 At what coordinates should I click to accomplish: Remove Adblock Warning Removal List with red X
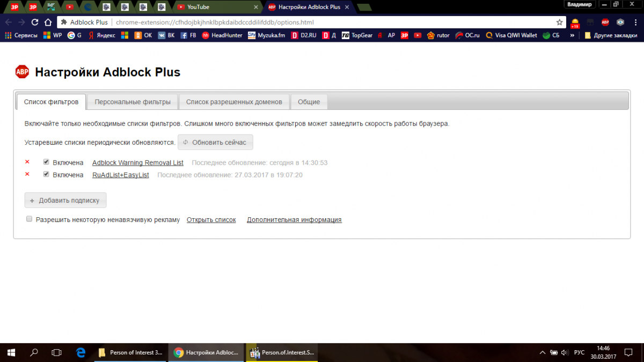[27, 162]
